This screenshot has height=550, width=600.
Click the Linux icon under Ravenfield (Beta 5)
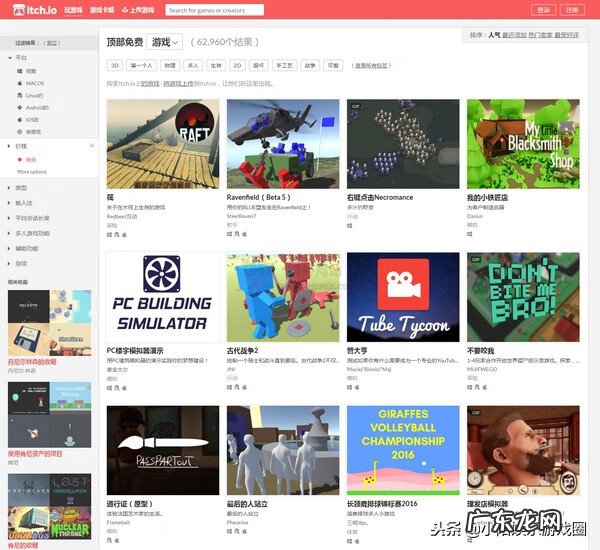coord(237,234)
